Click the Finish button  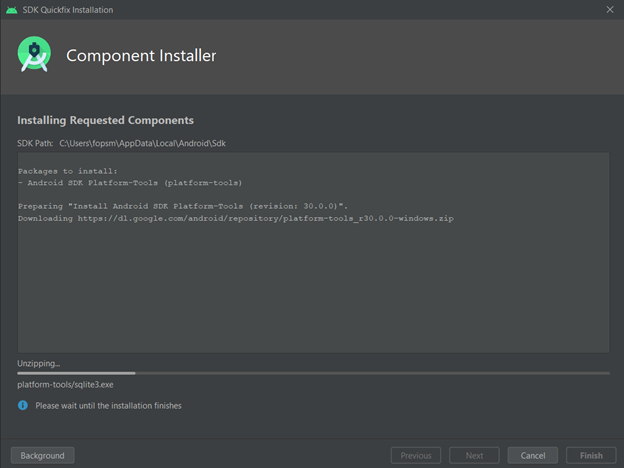pyautogui.click(x=591, y=455)
